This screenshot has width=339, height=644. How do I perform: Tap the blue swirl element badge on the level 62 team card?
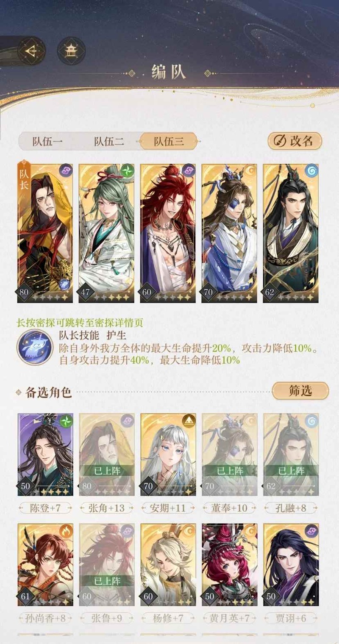click(x=311, y=171)
